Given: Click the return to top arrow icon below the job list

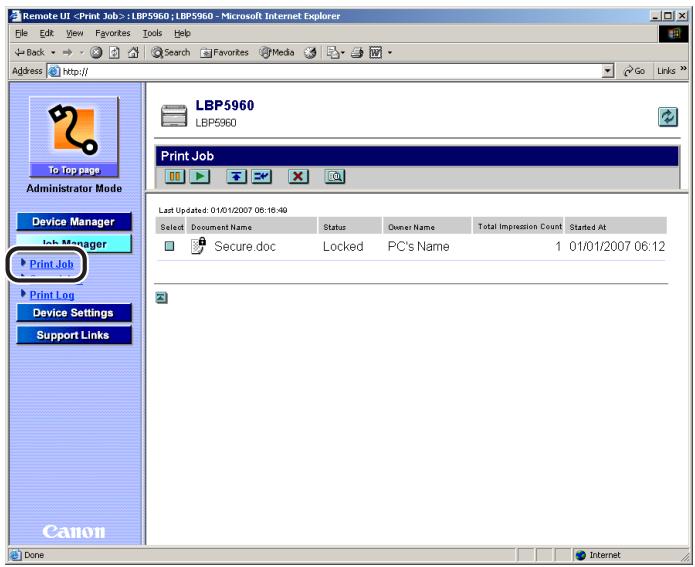Looking at the screenshot, I should point(161,298).
